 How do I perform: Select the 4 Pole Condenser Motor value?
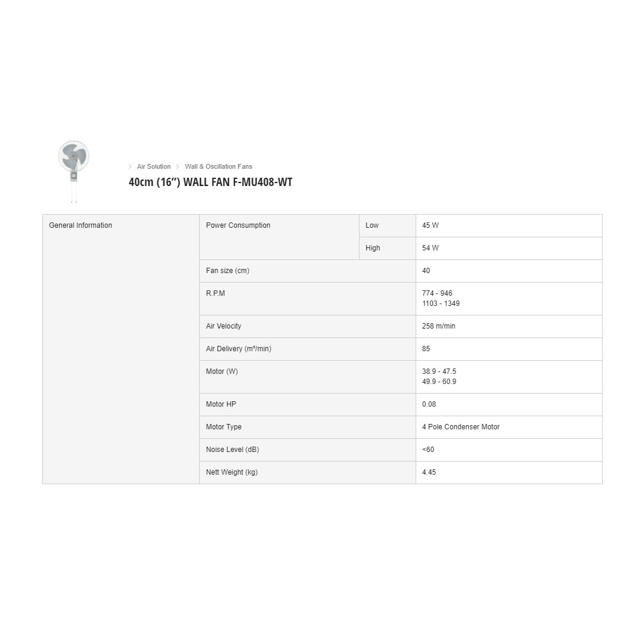point(461,427)
